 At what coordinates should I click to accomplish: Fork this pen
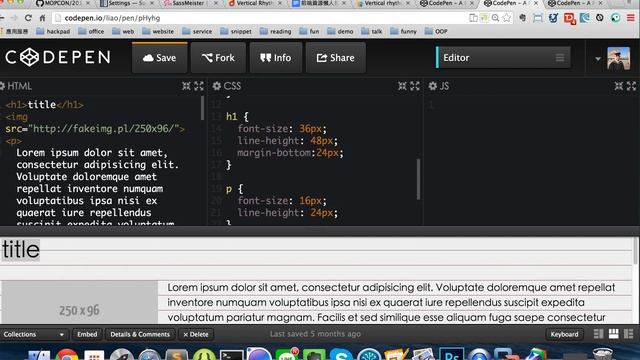(x=218, y=58)
